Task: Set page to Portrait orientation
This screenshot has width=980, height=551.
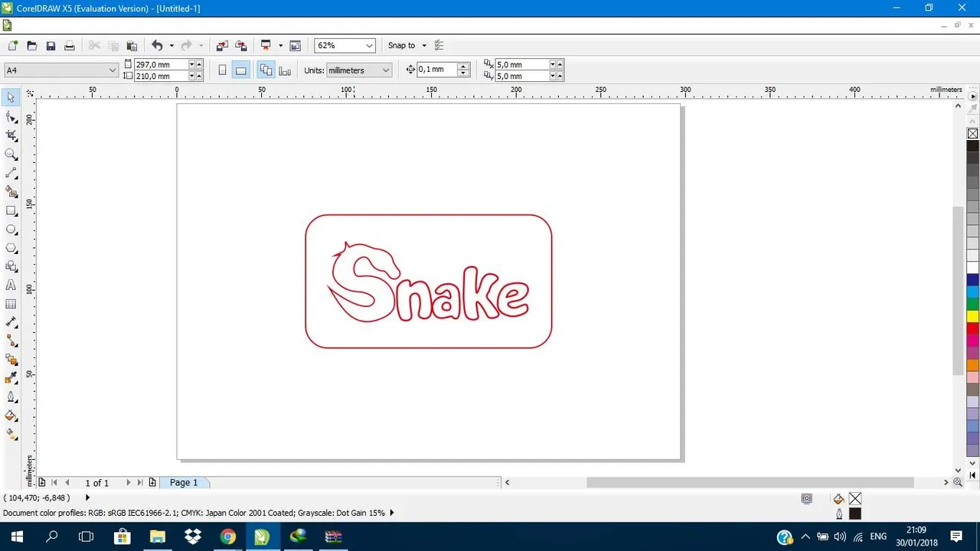Action: pos(222,70)
